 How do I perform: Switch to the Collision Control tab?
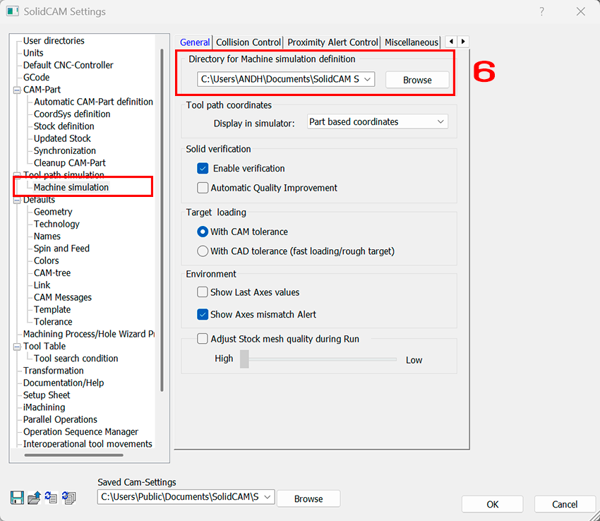pyautogui.click(x=248, y=42)
